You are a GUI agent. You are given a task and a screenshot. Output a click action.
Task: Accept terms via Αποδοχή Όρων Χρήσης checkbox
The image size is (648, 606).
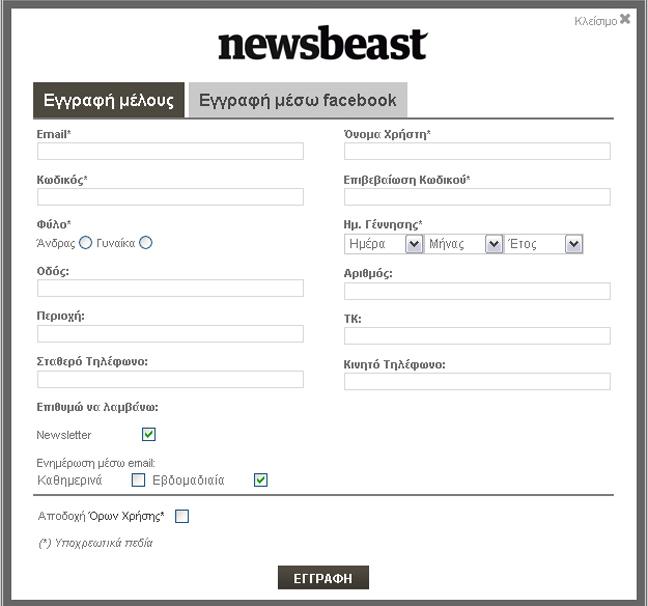point(182,517)
